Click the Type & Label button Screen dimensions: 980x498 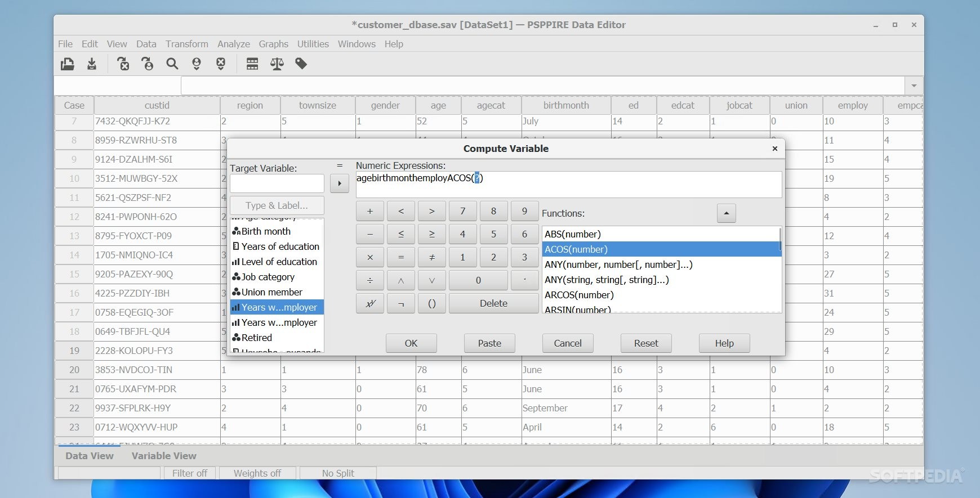coord(277,205)
